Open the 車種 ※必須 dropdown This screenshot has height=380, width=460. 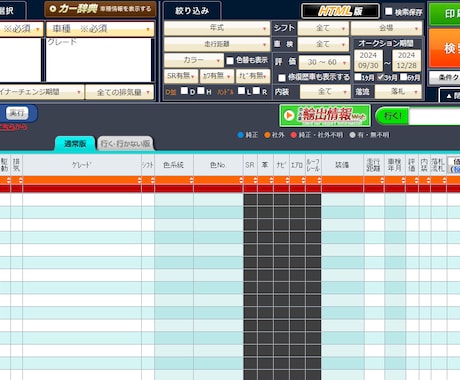coord(100,29)
